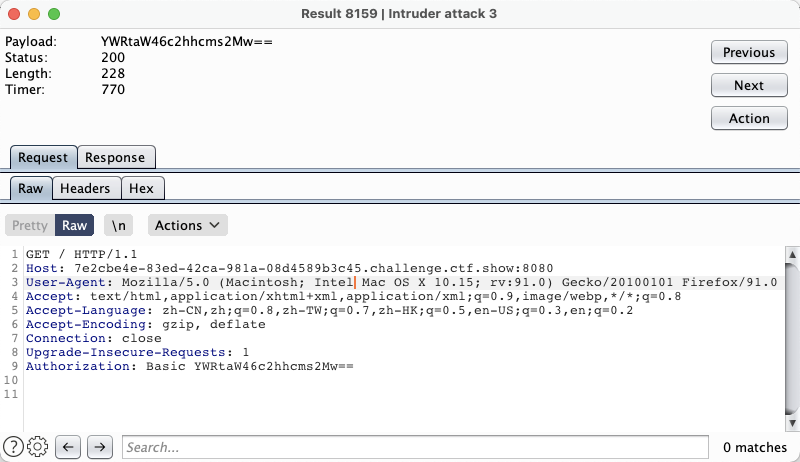The image size is (800, 462).
Task: Click the macOS green zoom button
Action: [x=54, y=14]
